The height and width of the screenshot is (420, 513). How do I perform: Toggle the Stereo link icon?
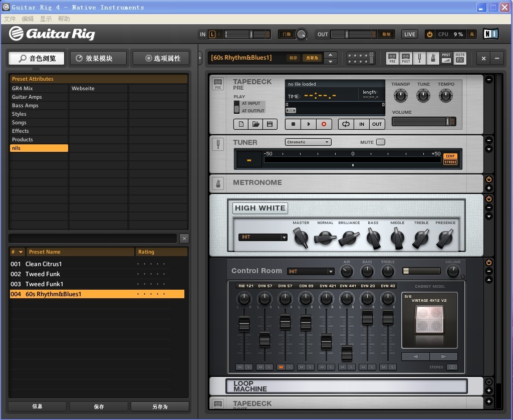pos(452,367)
